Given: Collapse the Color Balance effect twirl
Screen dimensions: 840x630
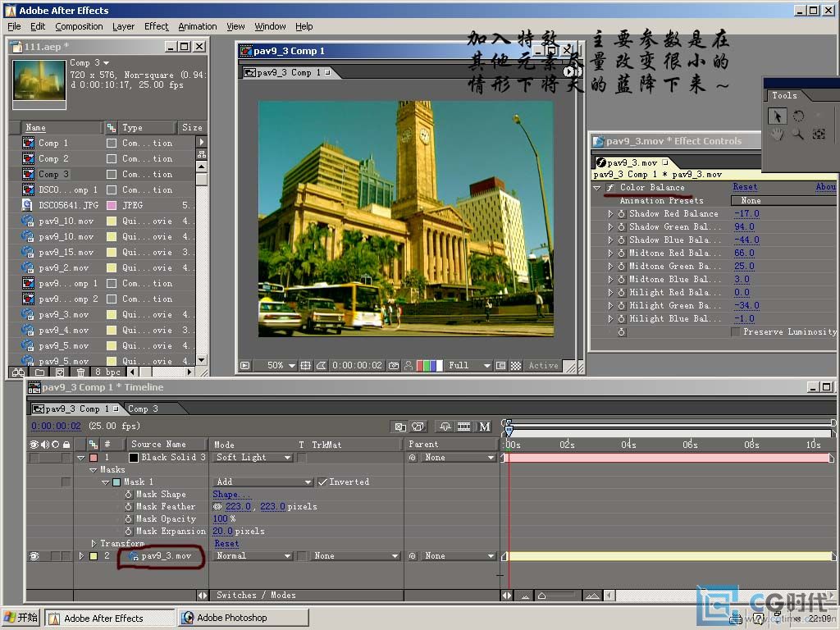Looking at the screenshot, I should pyautogui.click(x=597, y=188).
